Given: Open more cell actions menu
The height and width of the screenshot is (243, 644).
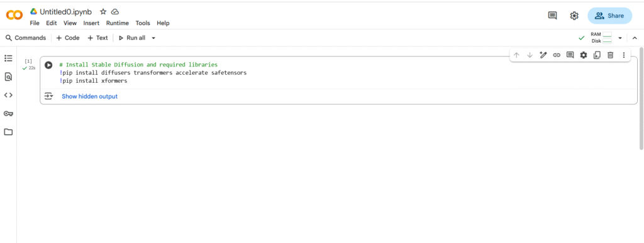Looking at the screenshot, I should tap(623, 55).
